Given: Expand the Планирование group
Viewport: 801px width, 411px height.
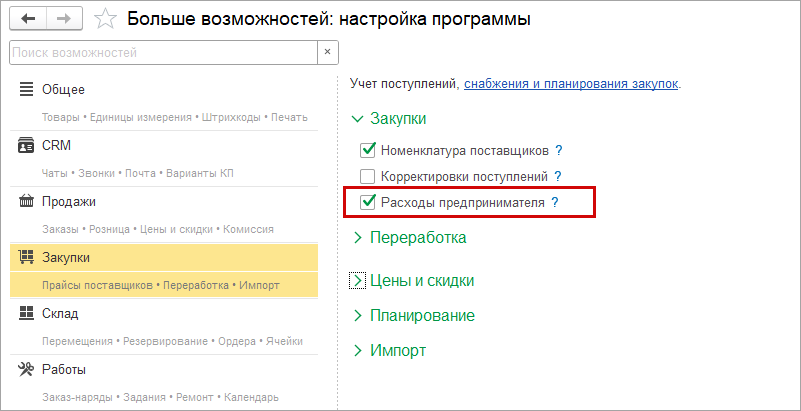Looking at the screenshot, I should click(x=358, y=316).
